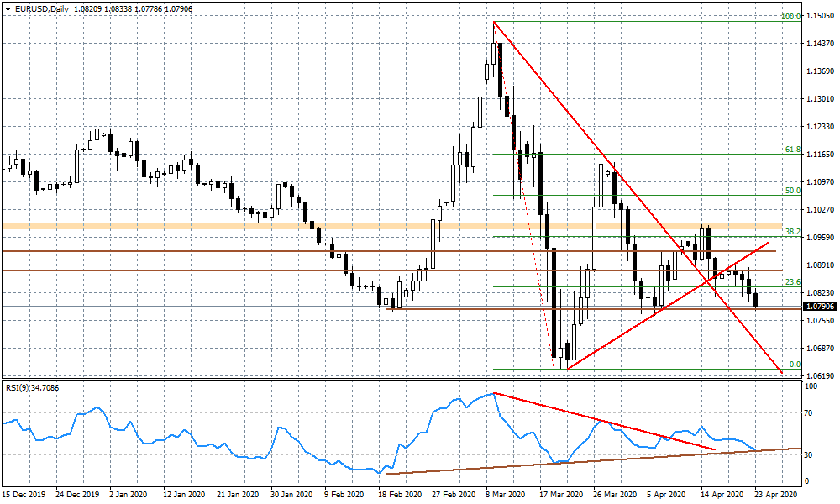Click the 1.14370 price axis label
The height and width of the screenshot is (504, 840).
(x=820, y=44)
